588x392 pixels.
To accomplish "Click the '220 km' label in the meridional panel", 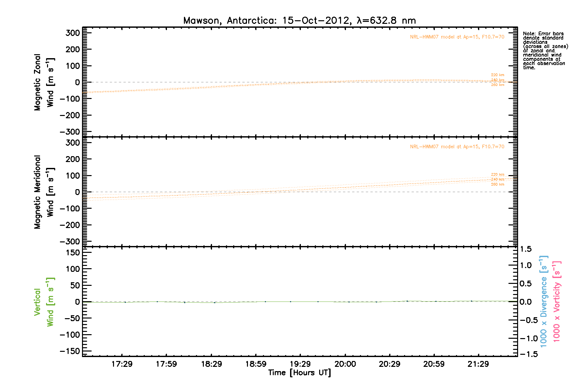I will pyautogui.click(x=498, y=175).
